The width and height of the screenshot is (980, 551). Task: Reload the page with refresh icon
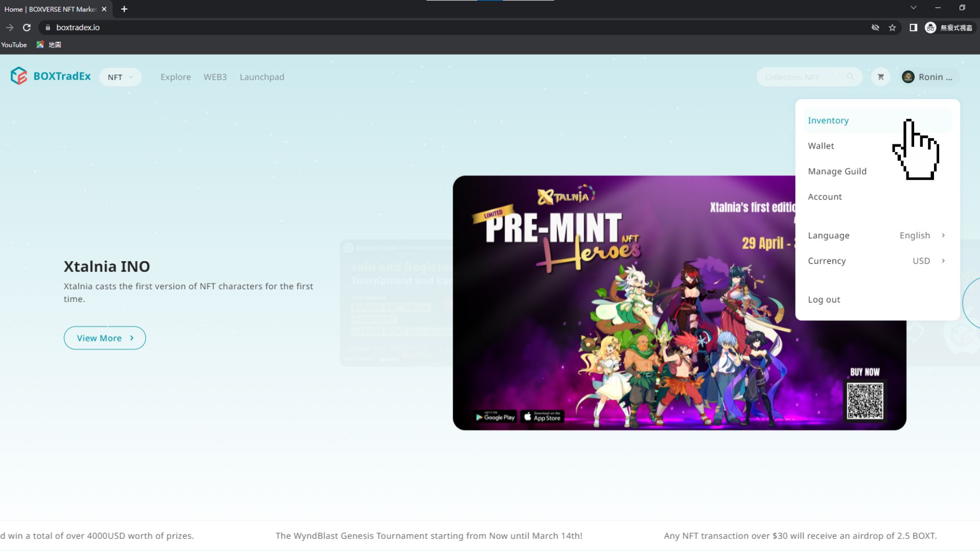tap(27, 28)
